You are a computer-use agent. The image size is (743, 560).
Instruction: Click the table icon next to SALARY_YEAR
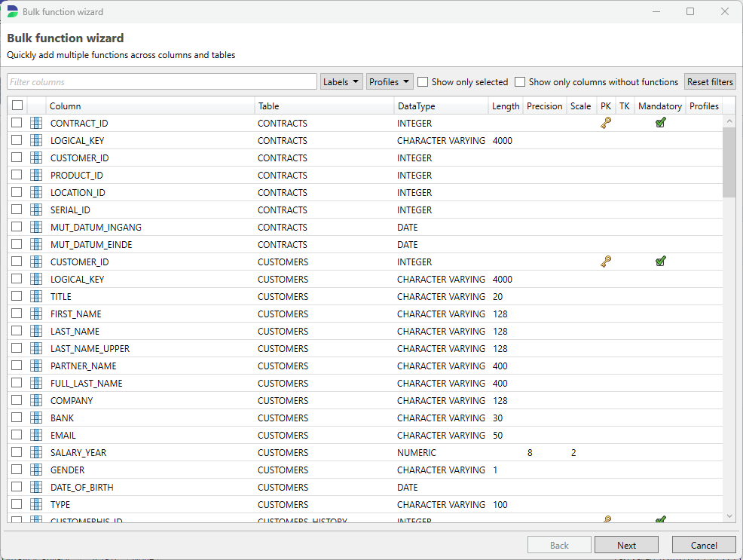point(36,452)
